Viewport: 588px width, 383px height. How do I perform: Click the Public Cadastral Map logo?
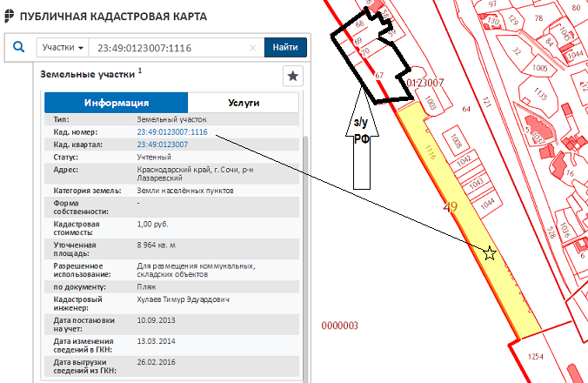pyautogui.click(x=10, y=17)
